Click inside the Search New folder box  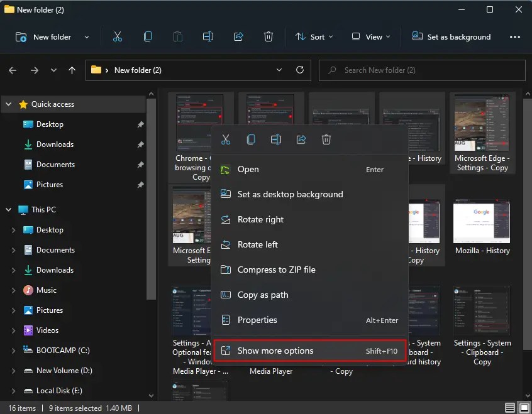[421, 70]
